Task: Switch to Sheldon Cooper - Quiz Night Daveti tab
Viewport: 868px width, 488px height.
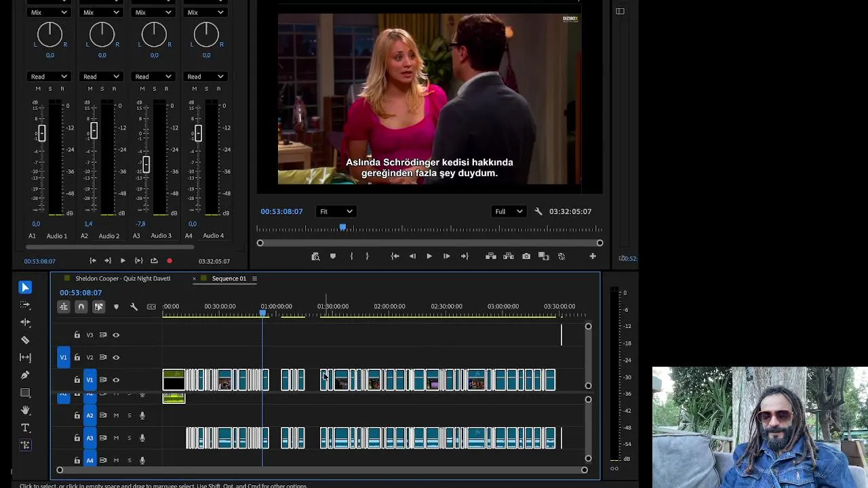Action: [x=123, y=279]
